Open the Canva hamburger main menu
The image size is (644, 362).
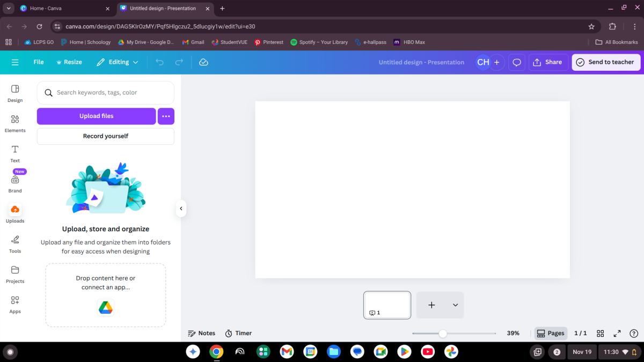[15, 62]
